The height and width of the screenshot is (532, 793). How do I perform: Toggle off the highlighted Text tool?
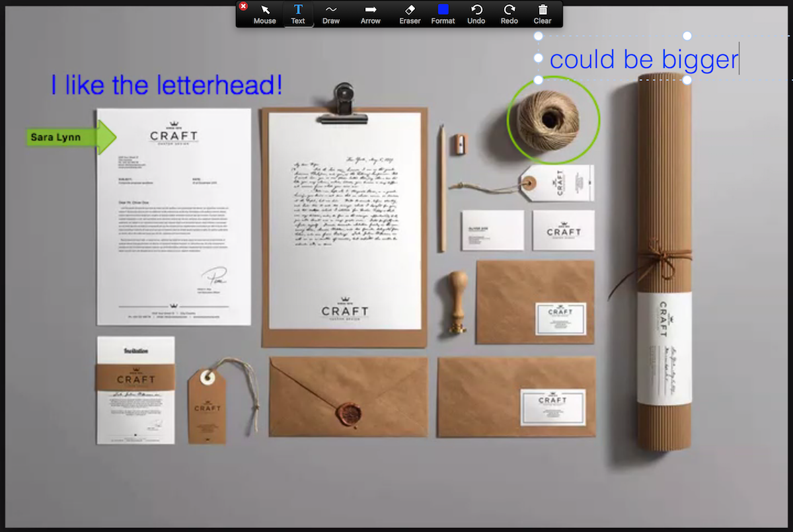[298, 13]
